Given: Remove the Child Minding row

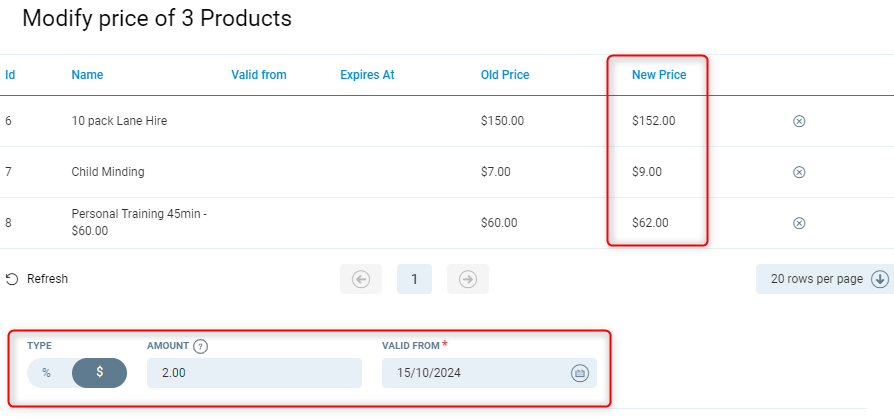Looking at the screenshot, I should [x=799, y=172].
